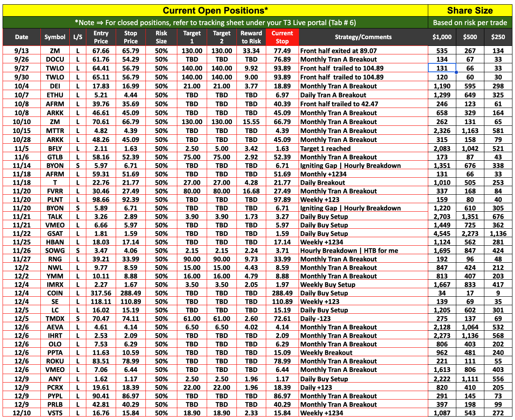Click the "Current Open Positions*" title cell
The height and width of the screenshot is (420, 515).
coord(215,11)
